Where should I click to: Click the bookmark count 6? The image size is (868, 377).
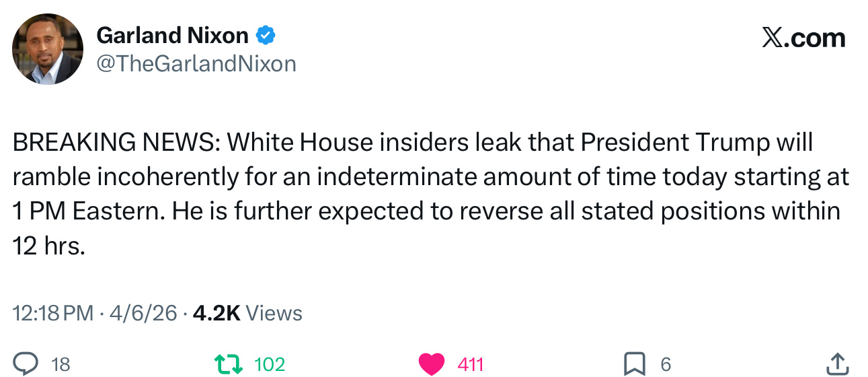[x=666, y=364]
